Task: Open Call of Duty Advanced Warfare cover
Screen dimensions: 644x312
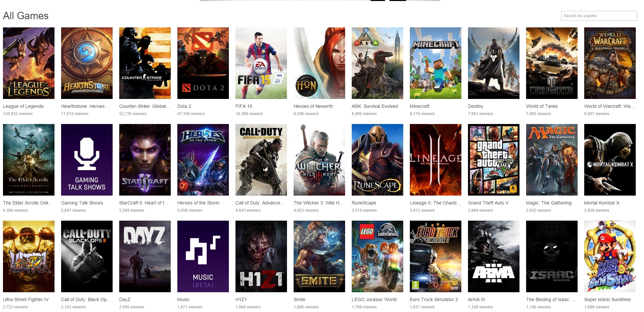Action: [x=261, y=160]
